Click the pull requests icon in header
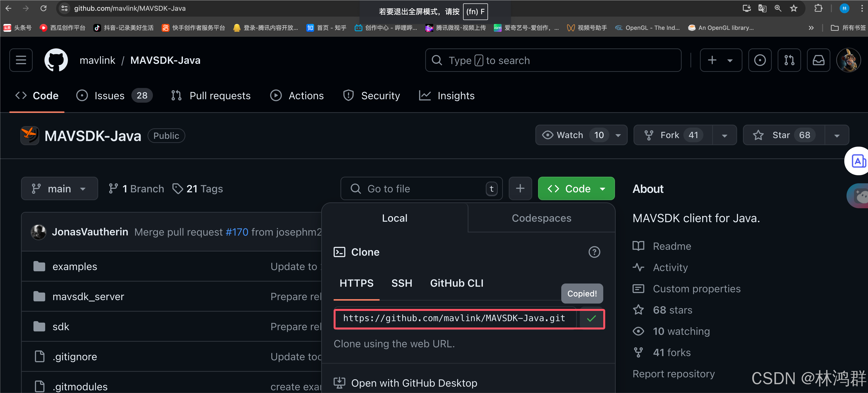868x393 pixels. [789, 60]
